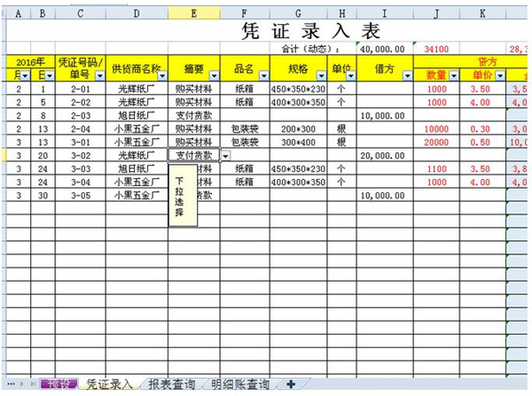Select voucher number cell 3-02

[81, 155]
